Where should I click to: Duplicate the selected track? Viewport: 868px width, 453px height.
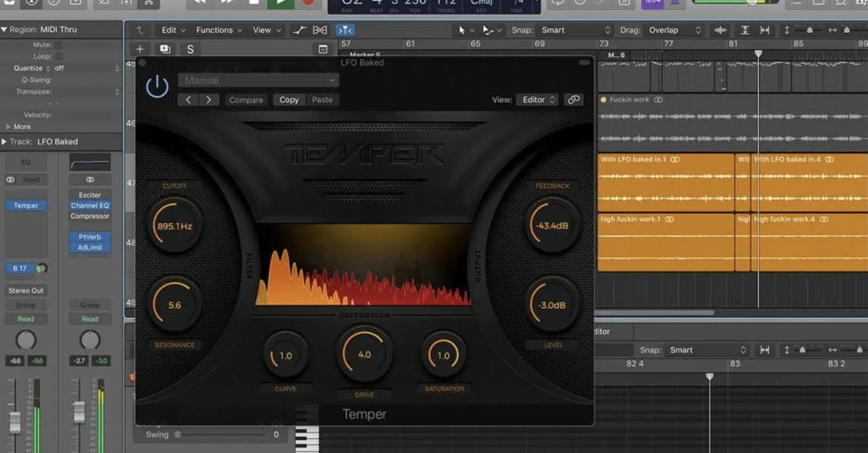pos(165,49)
